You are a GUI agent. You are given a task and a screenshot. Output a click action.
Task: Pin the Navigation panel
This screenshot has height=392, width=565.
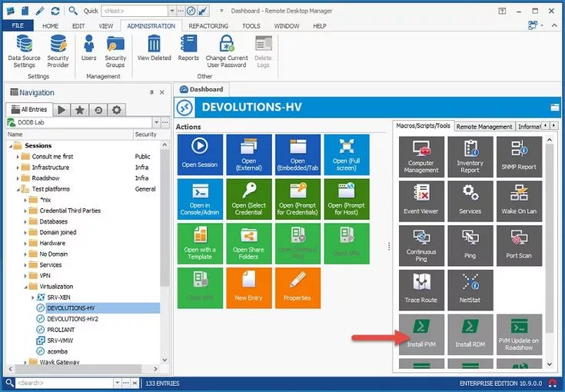[151, 93]
